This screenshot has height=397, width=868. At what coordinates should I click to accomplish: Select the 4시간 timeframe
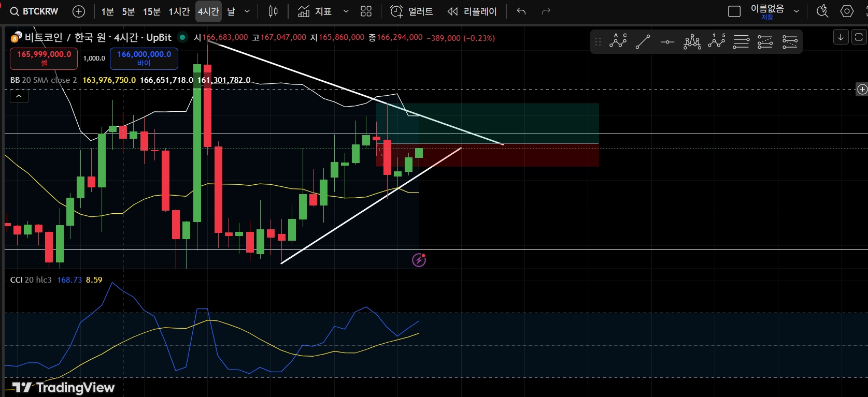[208, 11]
